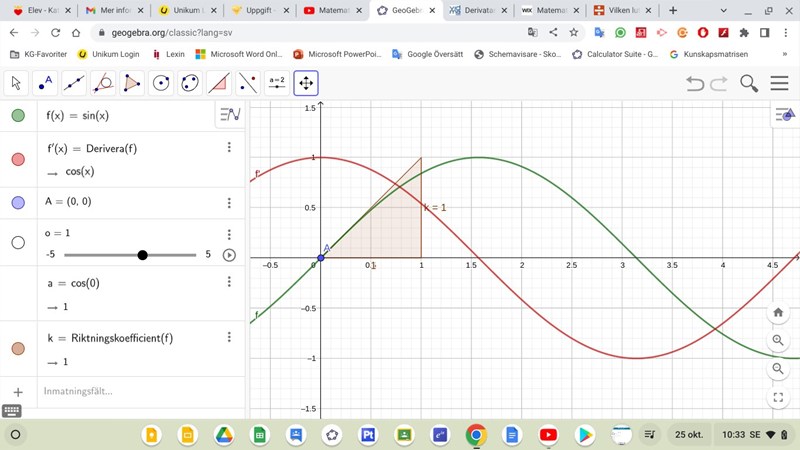The image size is (800, 450).
Task: Hide the derivative f'(x) curve
Action: [x=18, y=159]
